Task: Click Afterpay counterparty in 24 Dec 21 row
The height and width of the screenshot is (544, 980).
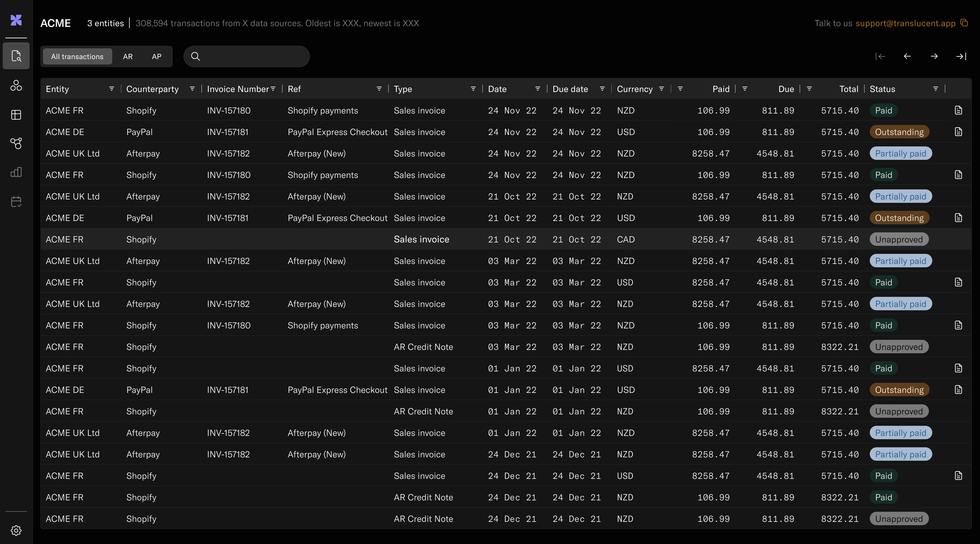Action: point(143,454)
